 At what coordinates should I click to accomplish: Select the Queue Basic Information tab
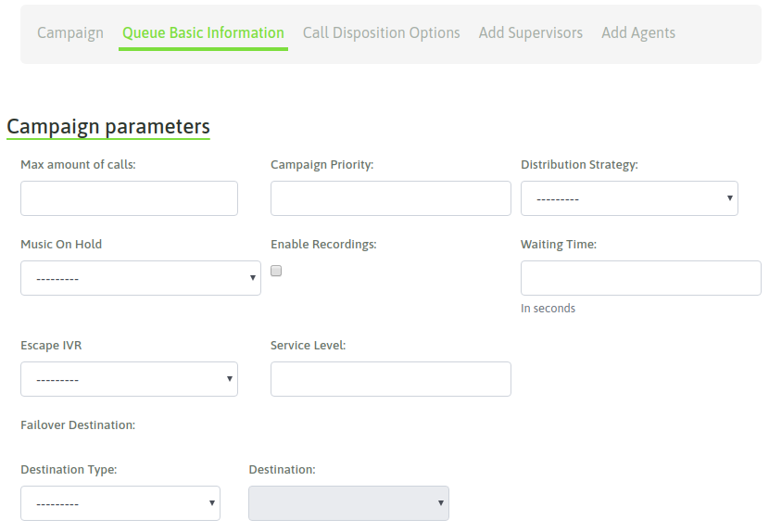(203, 32)
